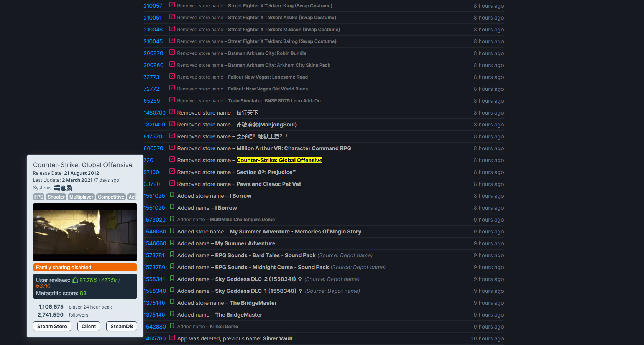This screenshot has height=345, width=644.
Task: Click the 2,741,590 followers value
Action: coord(51,315)
